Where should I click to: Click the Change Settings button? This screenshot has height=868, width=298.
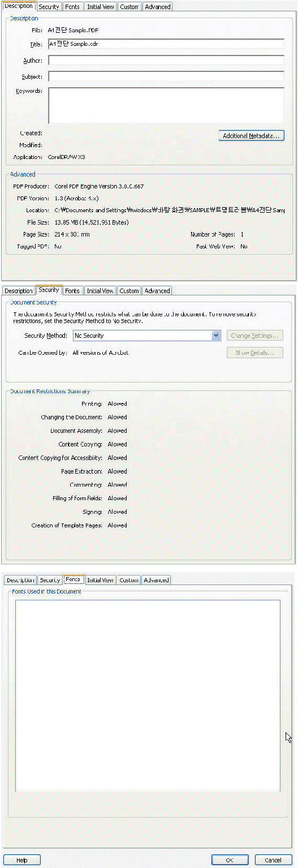coord(255,336)
